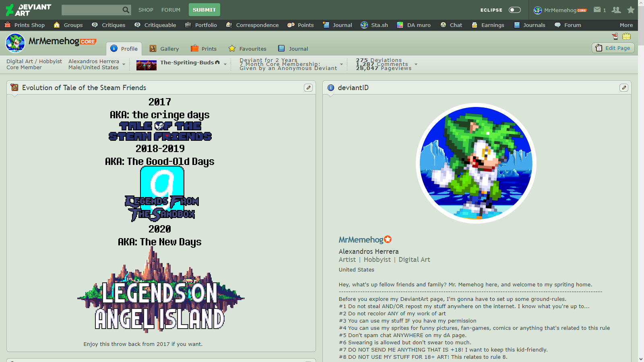The image size is (644, 362).
Task: Click the llama badge icon
Action: click(615, 36)
